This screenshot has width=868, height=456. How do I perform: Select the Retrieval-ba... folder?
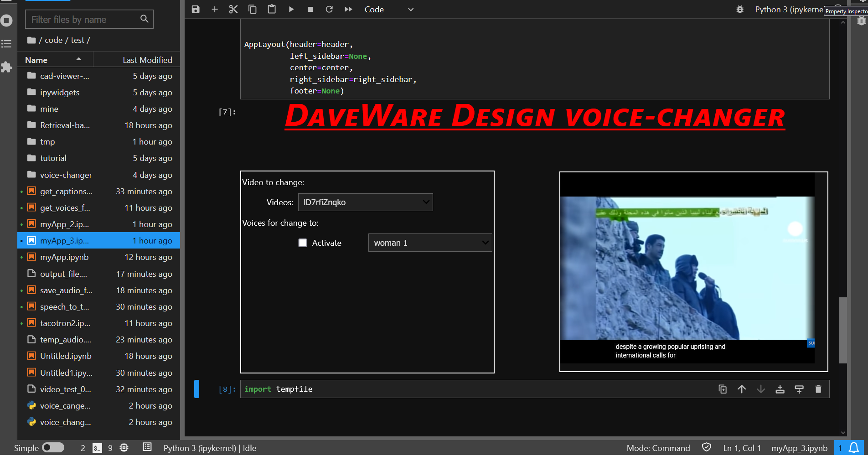[x=98, y=125]
